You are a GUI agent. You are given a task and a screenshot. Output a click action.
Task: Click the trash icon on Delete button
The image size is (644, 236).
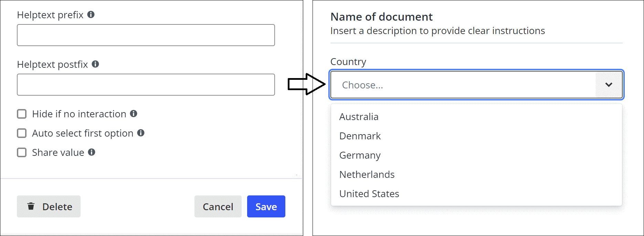31,206
